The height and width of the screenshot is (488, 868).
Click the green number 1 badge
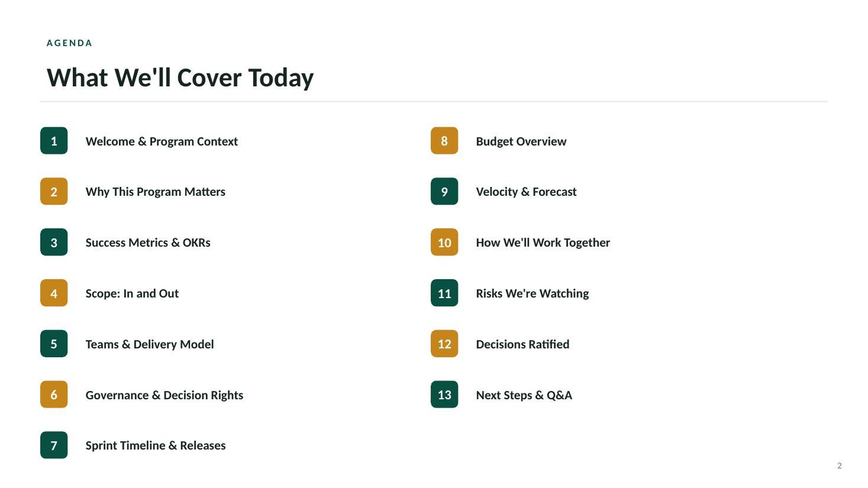click(54, 141)
